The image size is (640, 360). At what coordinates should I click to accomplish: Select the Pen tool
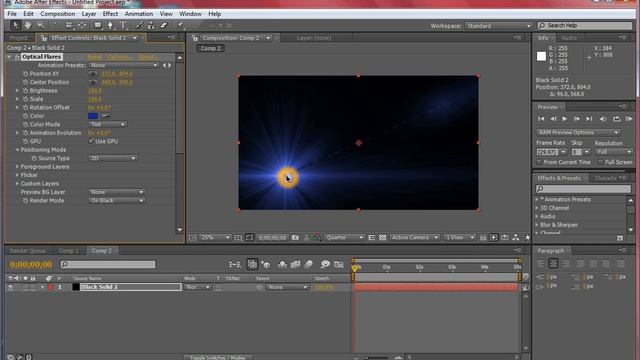click(x=110, y=25)
